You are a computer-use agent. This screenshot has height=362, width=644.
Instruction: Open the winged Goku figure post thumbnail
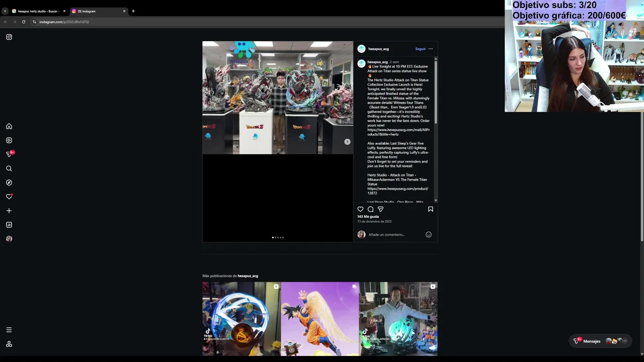tap(320, 319)
